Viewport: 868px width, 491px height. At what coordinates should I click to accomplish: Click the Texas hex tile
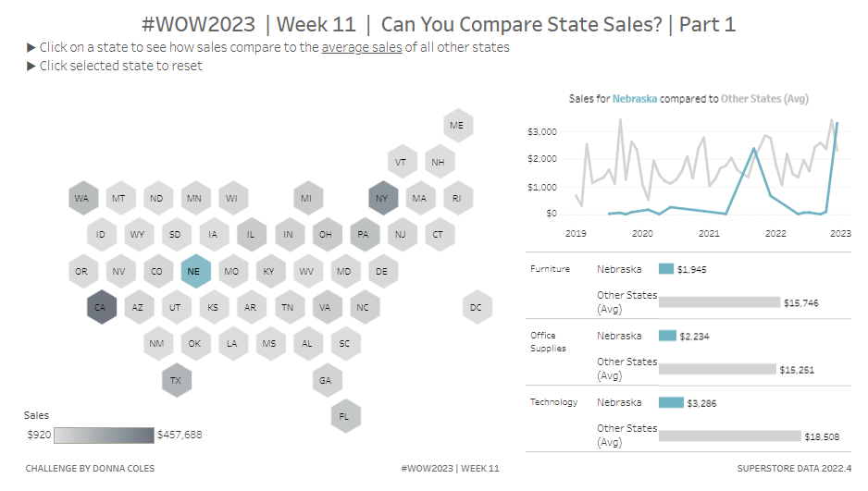[x=176, y=380]
